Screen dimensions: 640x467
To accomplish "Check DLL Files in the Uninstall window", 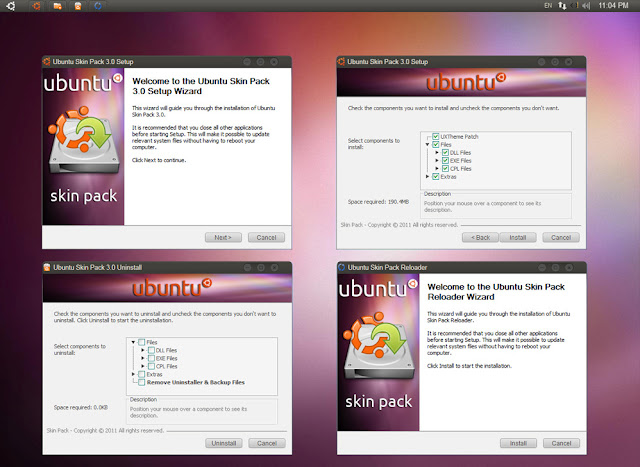I will pos(151,350).
